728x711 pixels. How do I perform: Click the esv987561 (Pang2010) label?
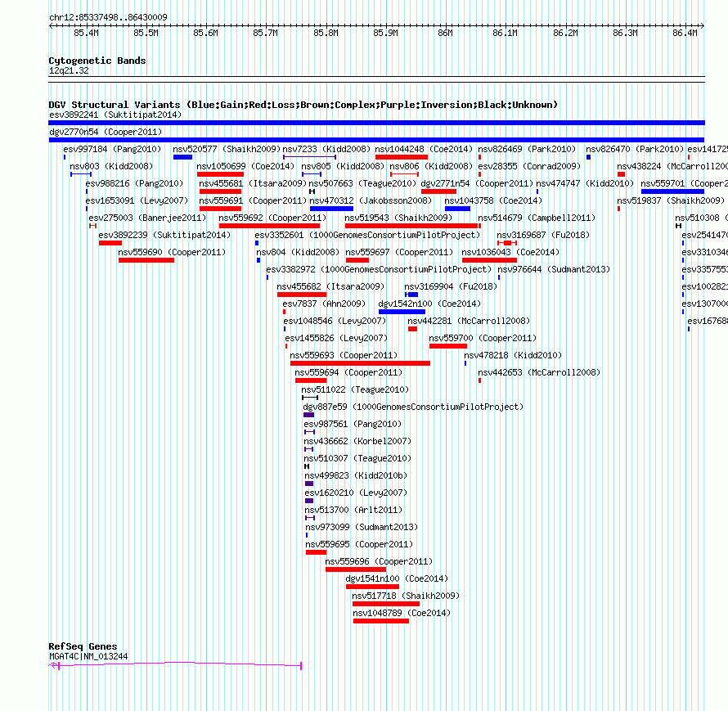(353, 424)
